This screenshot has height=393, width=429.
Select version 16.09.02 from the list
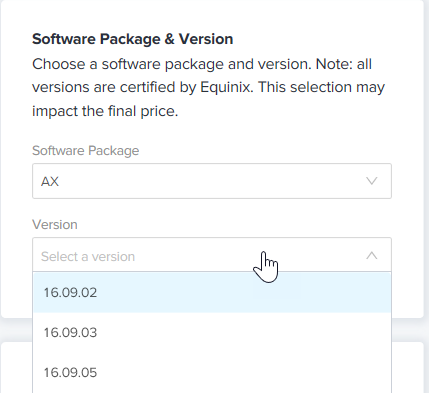[x=70, y=292]
